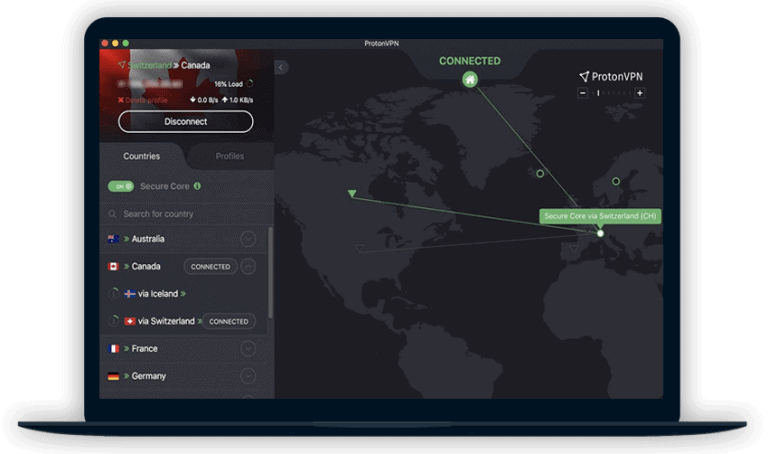Zoom out the map with minus
This screenshot has width=768, height=454.
[582, 93]
